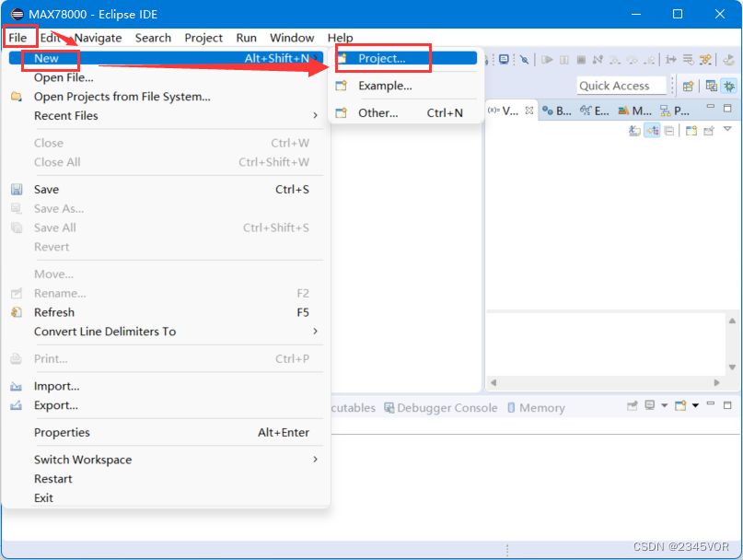Choose Export... from File menu
The height and width of the screenshot is (560, 743).
point(166,405)
